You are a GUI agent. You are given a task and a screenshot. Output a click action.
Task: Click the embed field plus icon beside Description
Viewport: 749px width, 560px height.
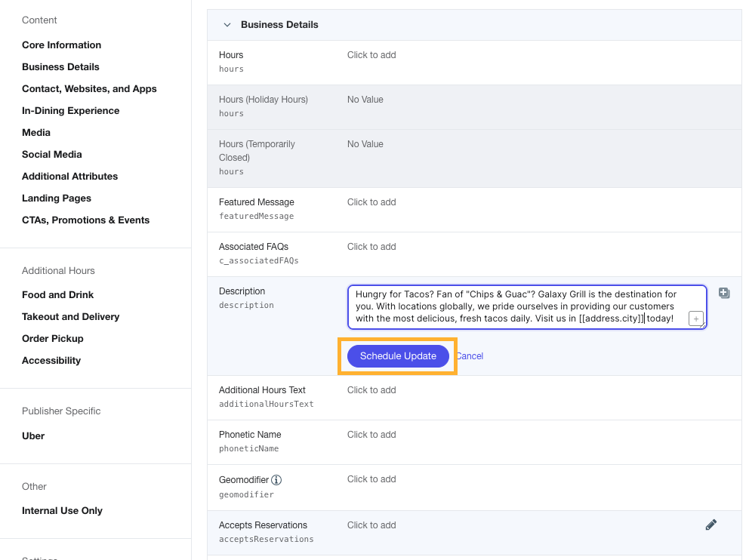point(724,293)
